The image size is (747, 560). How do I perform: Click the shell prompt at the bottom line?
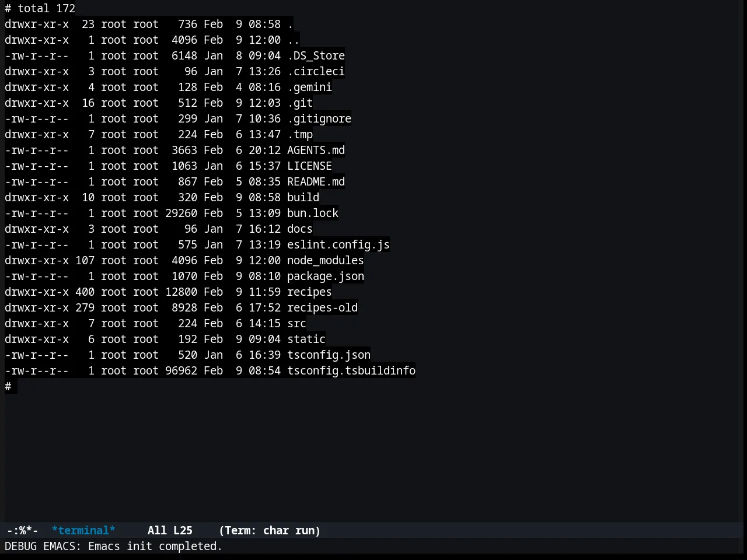(x=8, y=386)
